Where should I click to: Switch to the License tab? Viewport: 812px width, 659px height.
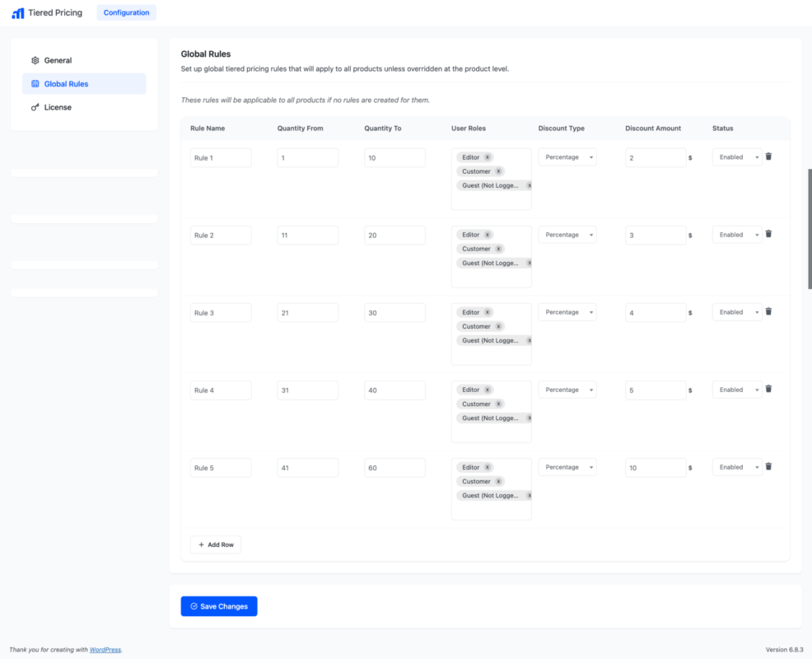(x=58, y=106)
